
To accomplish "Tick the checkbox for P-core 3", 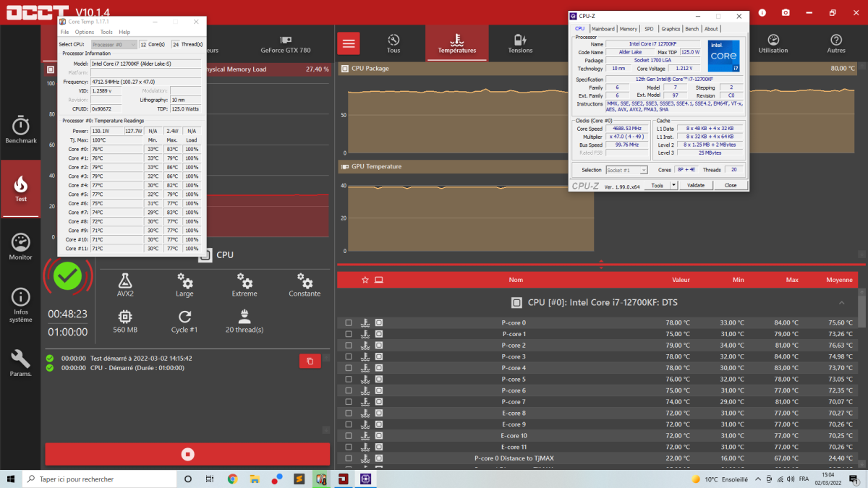I will tap(349, 356).
